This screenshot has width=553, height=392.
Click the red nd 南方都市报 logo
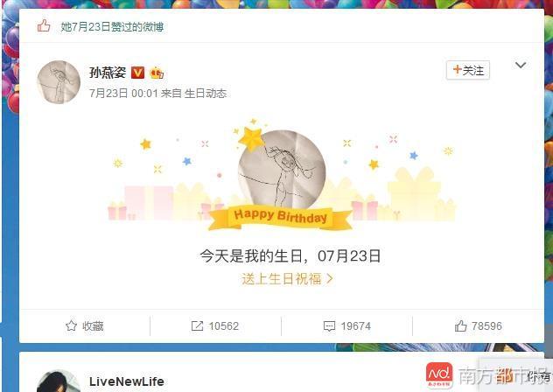point(439,375)
